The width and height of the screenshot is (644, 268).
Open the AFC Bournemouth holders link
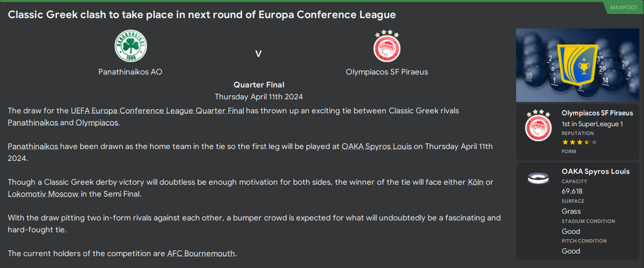click(x=201, y=254)
